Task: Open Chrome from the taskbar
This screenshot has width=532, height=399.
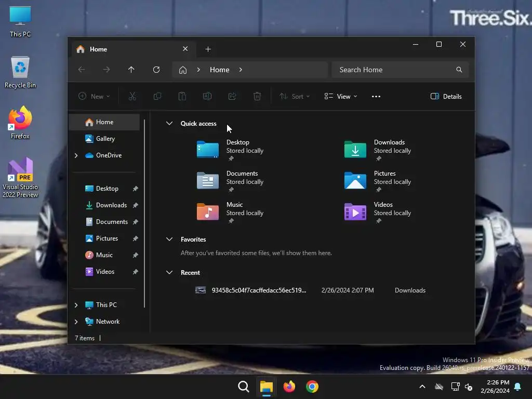Action: (312, 387)
